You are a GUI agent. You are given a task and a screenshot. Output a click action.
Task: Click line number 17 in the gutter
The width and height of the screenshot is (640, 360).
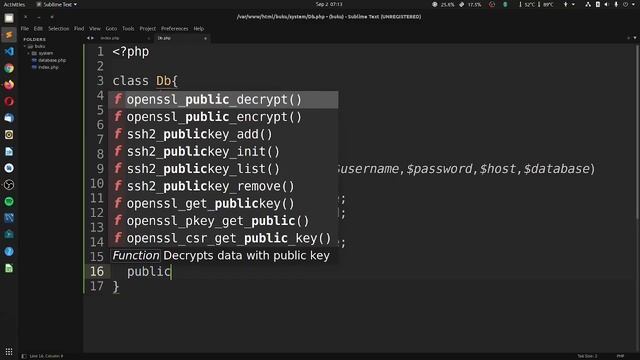[x=97, y=286]
